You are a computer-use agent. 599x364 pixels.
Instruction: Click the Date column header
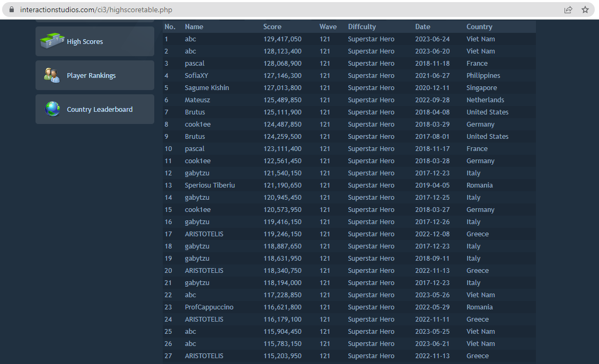423,26
